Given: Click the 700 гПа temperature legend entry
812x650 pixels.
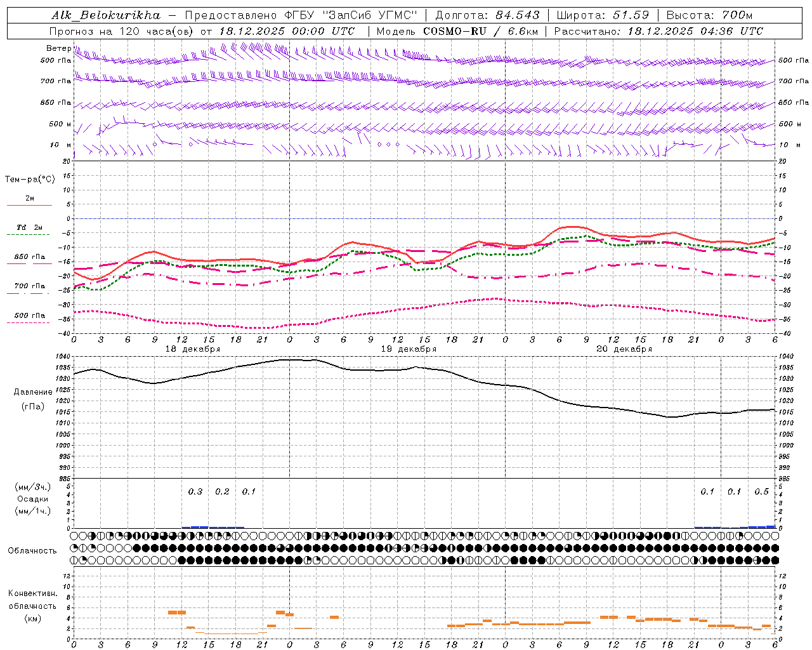Looking at the screenshot, I should (x=30, y=286).
